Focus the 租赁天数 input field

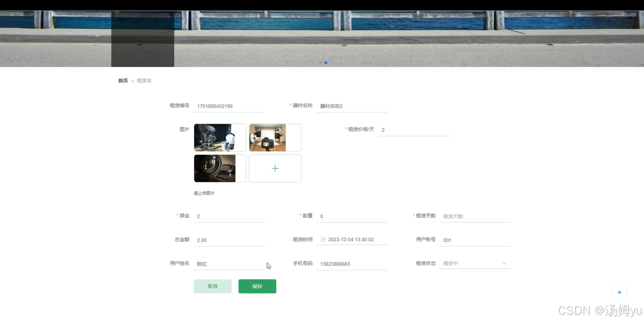pos(475,216)
